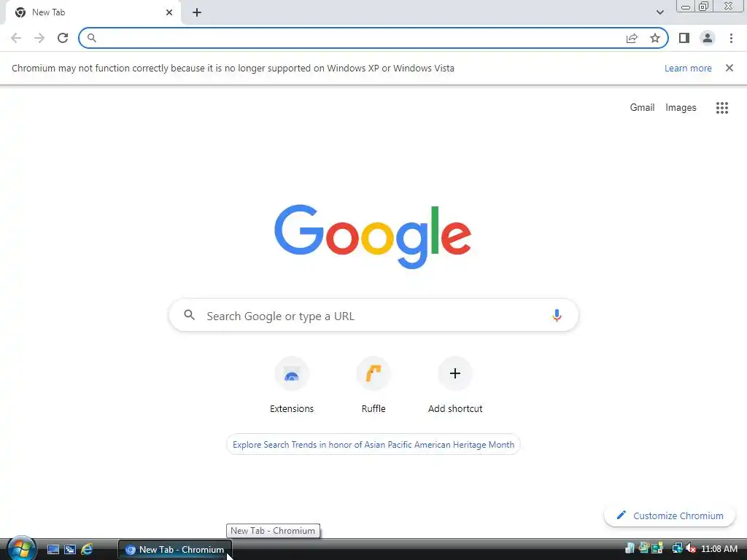The image size is (747, 560).
Task: Bookmark this tab with the star icon
Action: [655, 38]
